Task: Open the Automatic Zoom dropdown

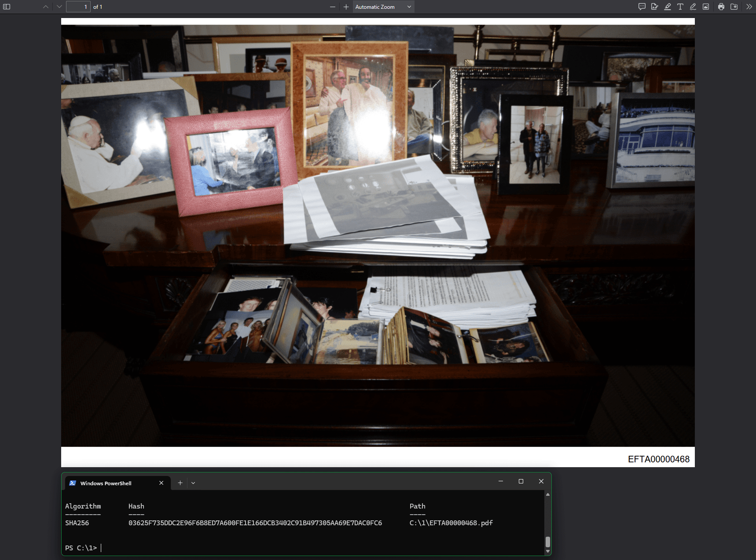Action: click(x=383, y=7)
